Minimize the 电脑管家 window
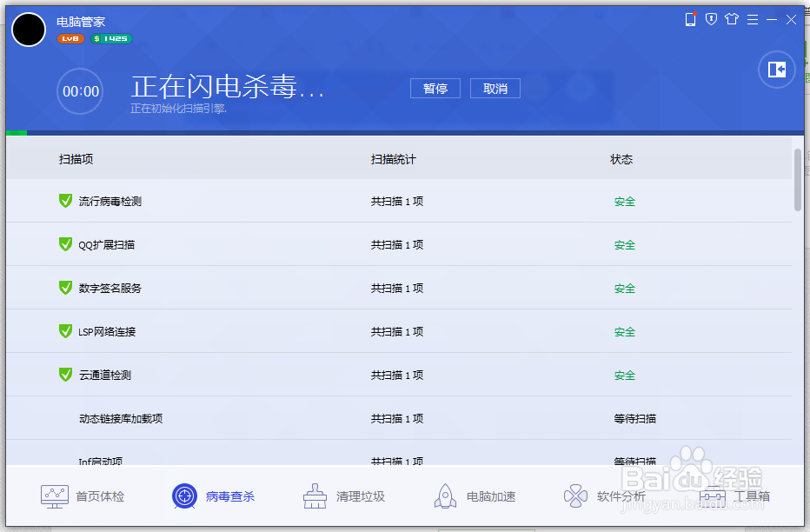 coord(772,20)
